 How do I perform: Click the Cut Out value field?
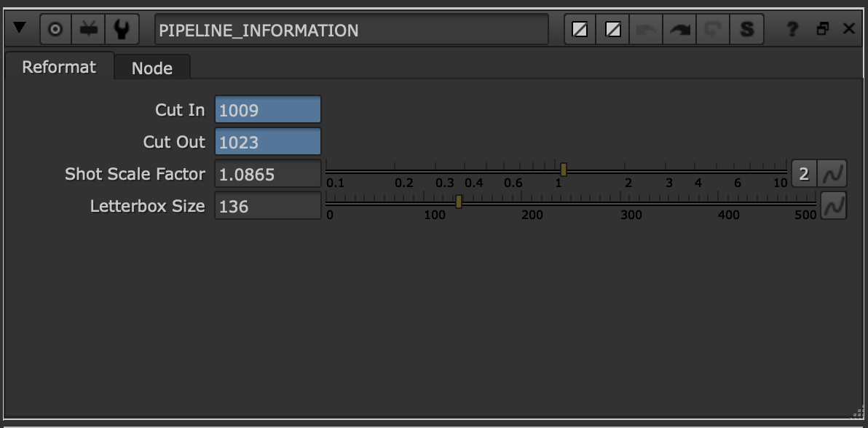pyautogui.click(x=267, y=142)
